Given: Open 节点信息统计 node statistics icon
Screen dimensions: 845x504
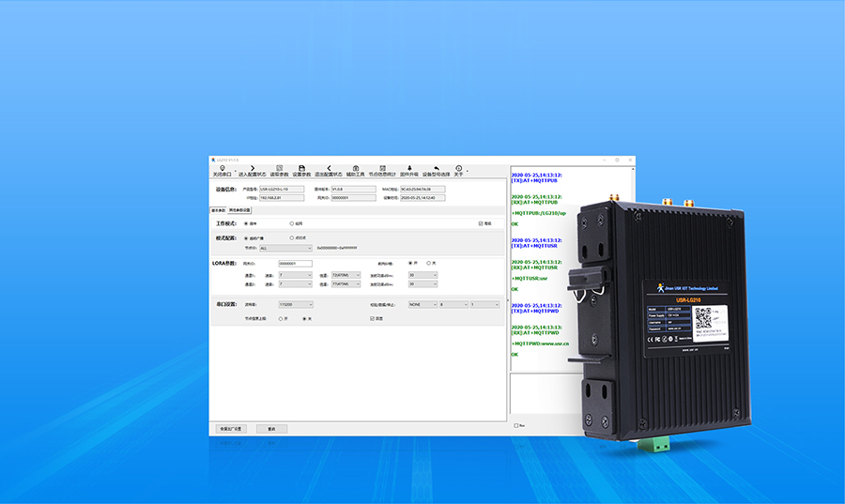Looking at the screenshot, I should coord(382,170).
